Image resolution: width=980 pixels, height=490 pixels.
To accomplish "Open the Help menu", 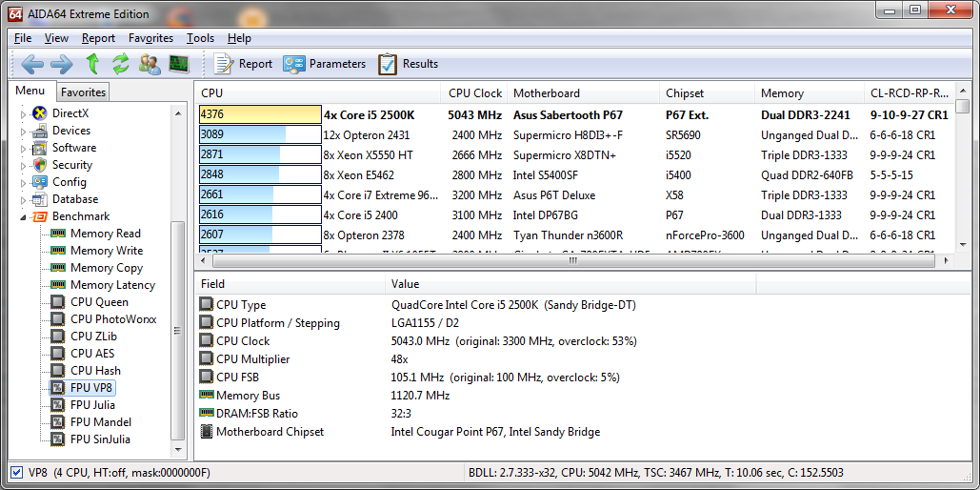I will point(239,38).
